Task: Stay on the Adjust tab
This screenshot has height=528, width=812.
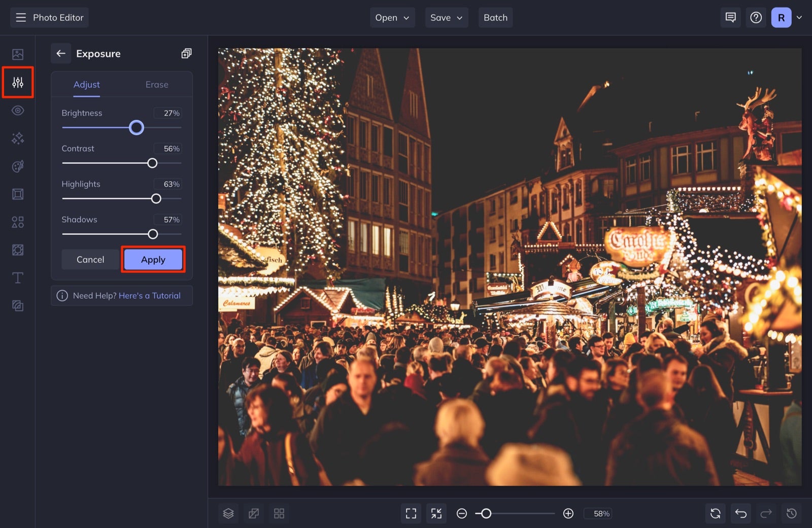Action: click(86, 84)
